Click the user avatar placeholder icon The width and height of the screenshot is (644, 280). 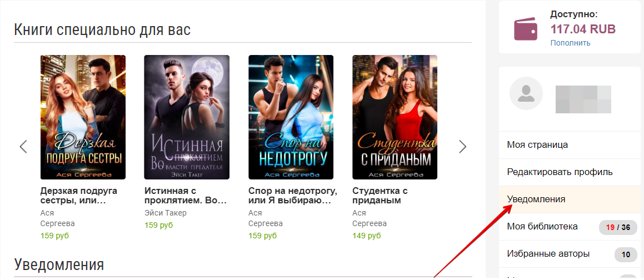pyautogui.click(x=526, y=93)
